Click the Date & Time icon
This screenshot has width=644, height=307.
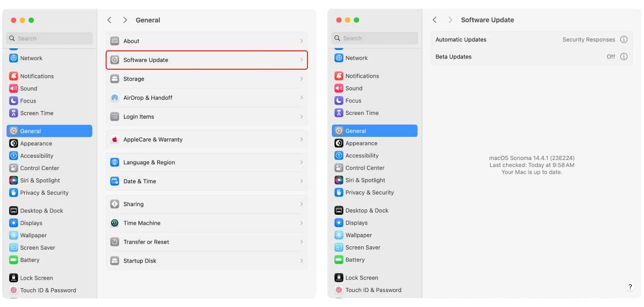pos(114,181)
